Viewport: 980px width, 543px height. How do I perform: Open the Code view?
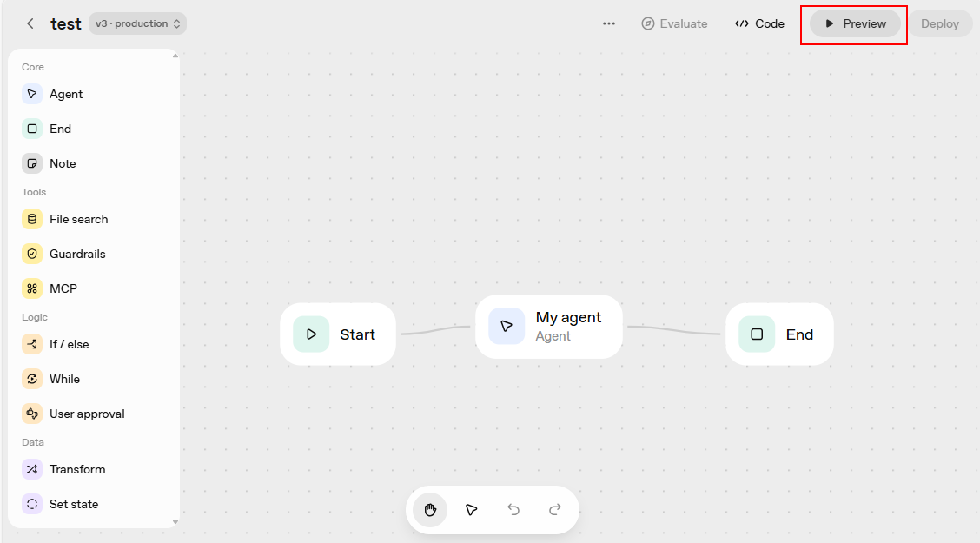[759, 23]
